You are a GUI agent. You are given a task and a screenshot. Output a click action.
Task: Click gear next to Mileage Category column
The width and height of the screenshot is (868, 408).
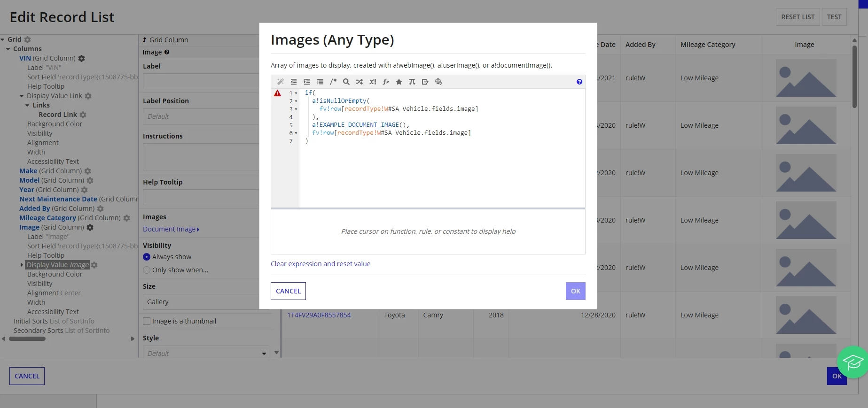(x=127, y=218)
